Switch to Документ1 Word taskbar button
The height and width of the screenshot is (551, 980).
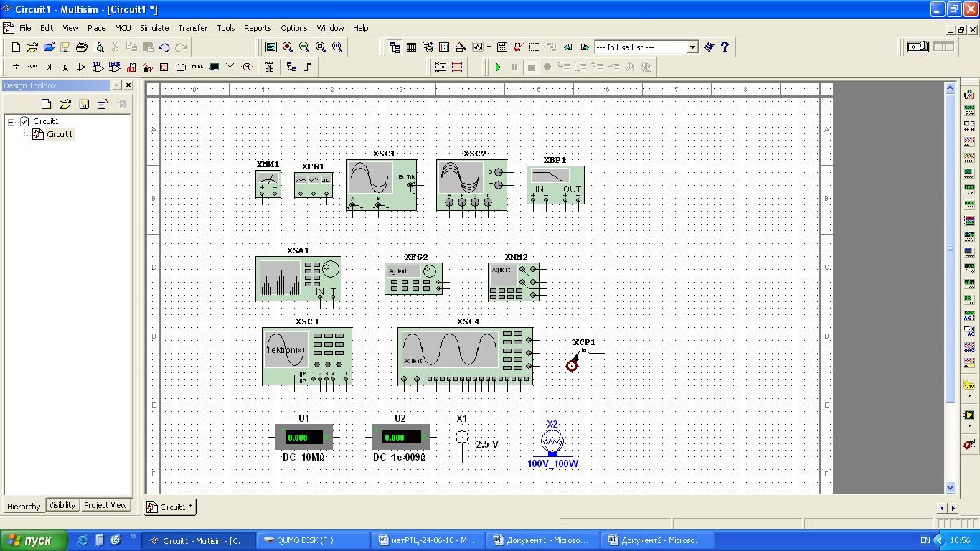[542, 540]
